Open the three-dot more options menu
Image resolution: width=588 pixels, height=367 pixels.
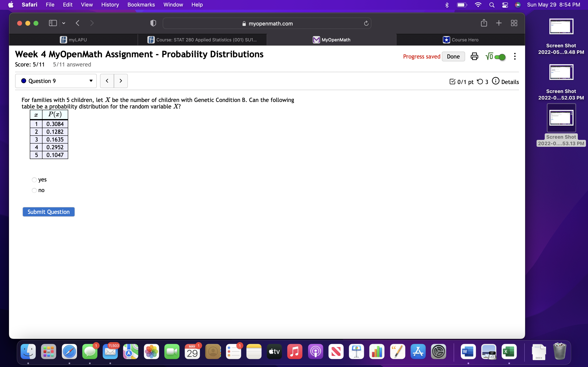[x=515, y=56]
